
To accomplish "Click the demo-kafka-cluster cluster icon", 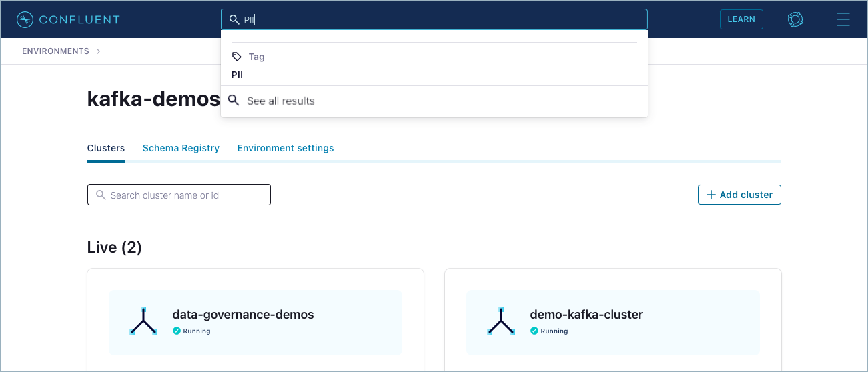I will coord(501,321).
